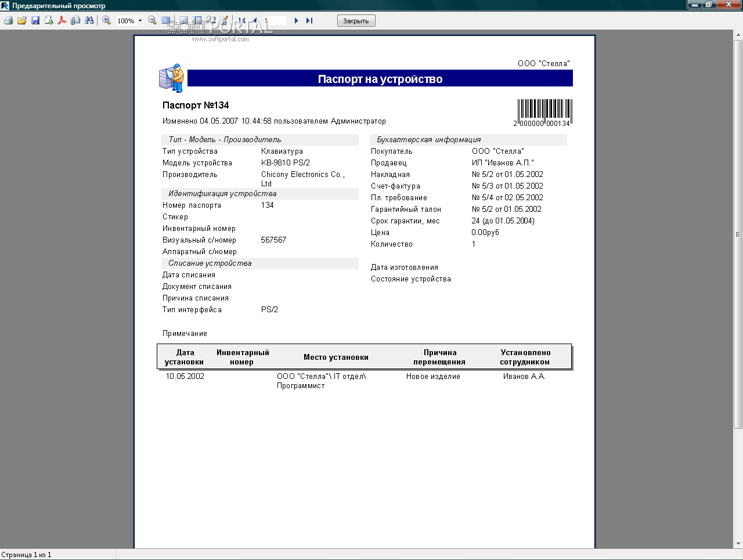Click the Chicony Electronics Co. manufacturer value

(x=303, y=179)
